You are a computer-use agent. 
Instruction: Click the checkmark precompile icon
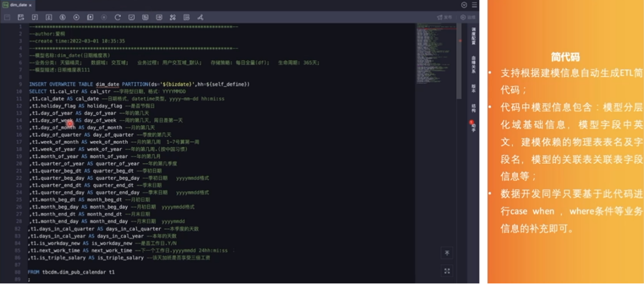click(131, 17)
